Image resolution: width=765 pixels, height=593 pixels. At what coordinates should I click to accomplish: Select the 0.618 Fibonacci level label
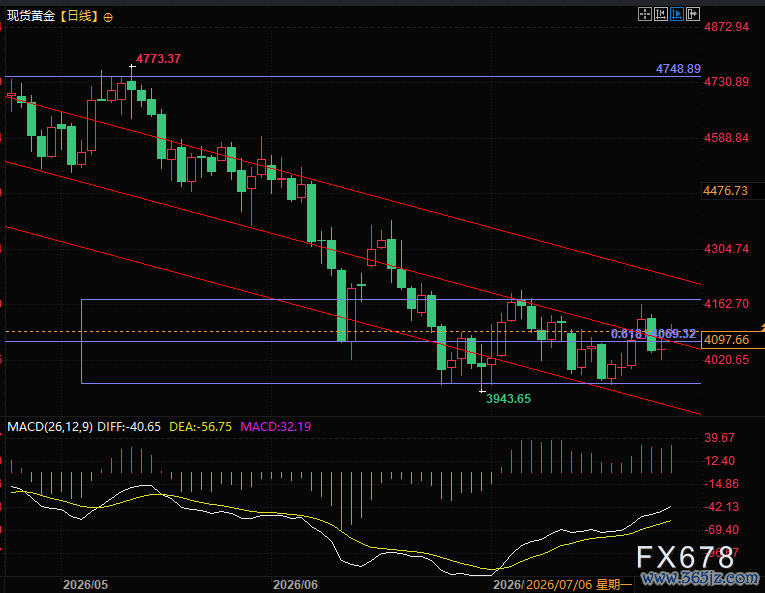pyautogui.click(x=626, y=334)
